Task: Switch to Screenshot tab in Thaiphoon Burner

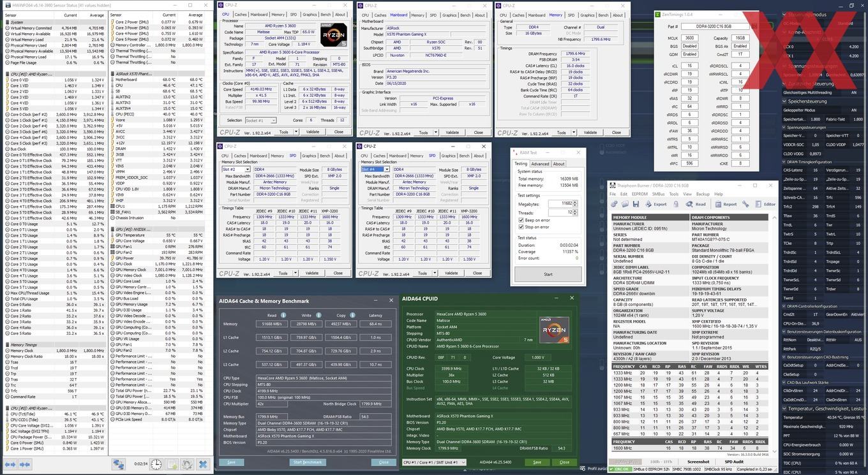Action: [x=698, y=462]
